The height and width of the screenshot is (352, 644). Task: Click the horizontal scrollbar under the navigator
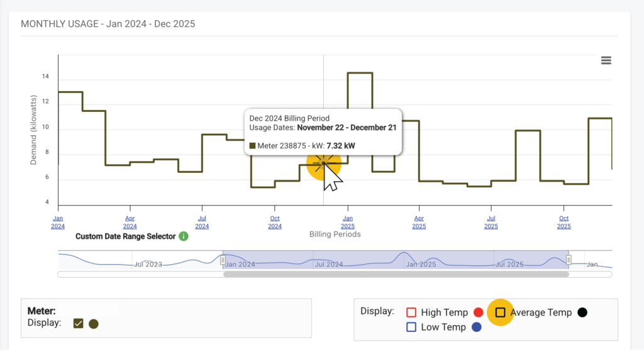click(396, 274)
